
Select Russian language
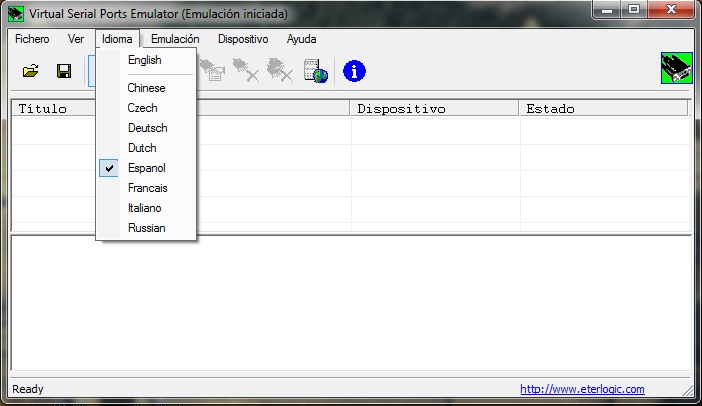point(146,228)
